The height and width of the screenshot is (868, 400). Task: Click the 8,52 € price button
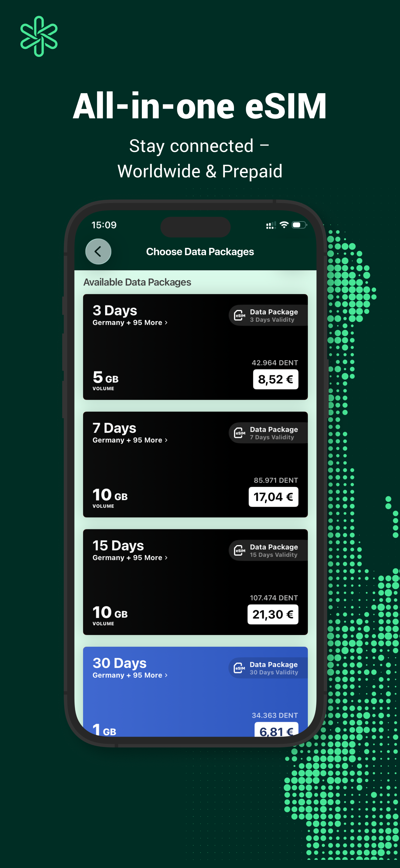click(275, 379)
